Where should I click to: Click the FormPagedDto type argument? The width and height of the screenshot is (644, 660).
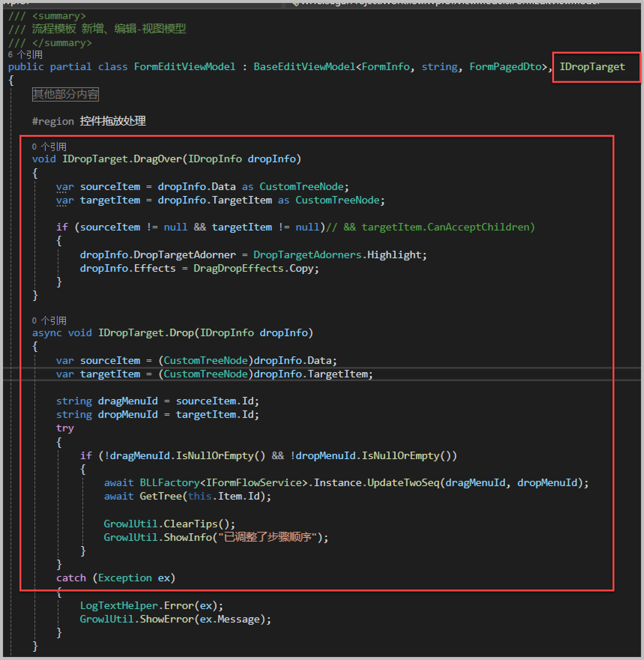coord(505,67)
